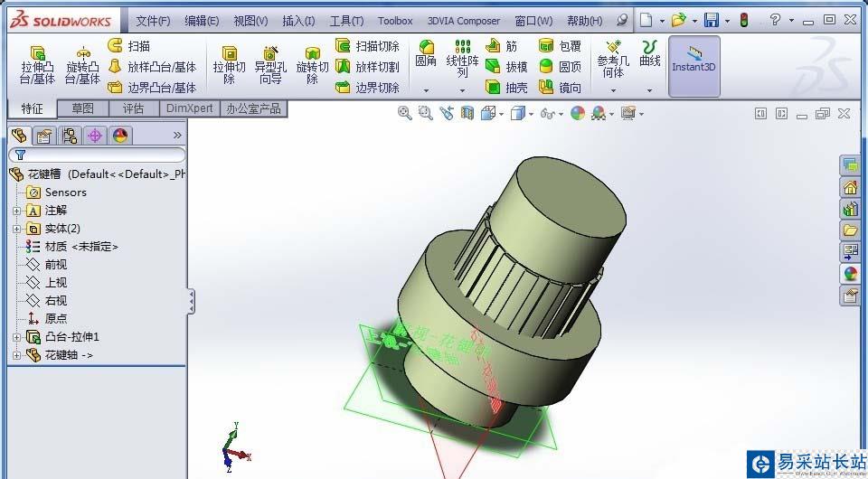Click the Section View icon
This screenshot has width=868, height=479.
coord(467,113)
